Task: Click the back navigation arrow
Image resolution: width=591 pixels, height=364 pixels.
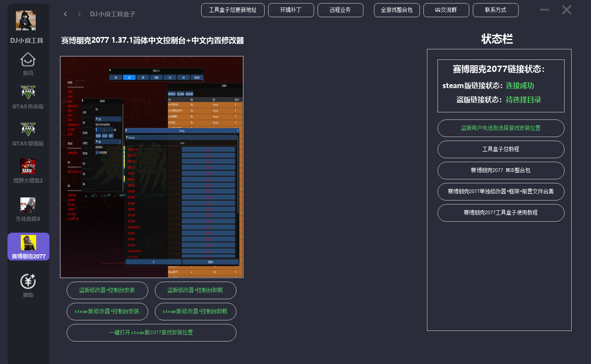Action: [x=65, y=14]
